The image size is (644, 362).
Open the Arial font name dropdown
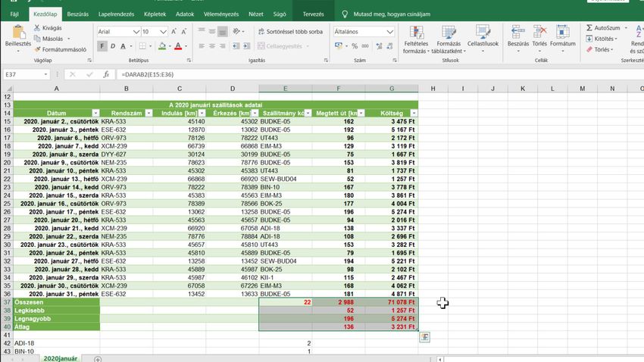136,32
